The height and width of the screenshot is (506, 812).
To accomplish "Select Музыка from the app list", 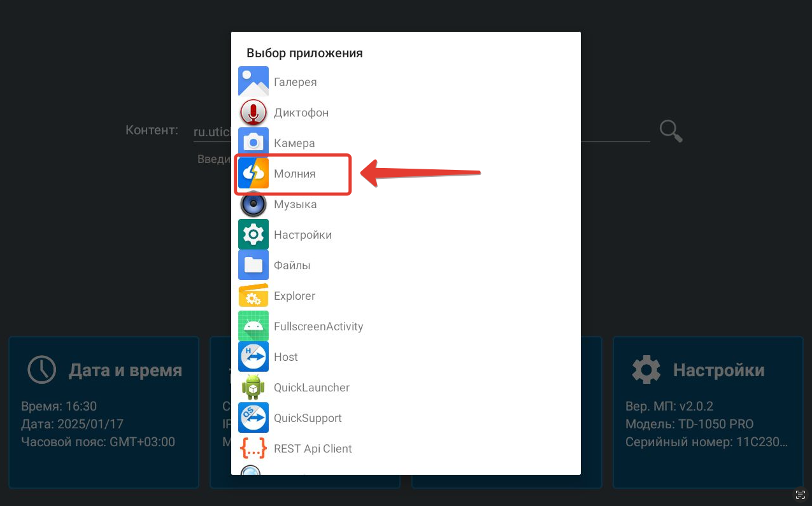I will [x=296, y=204].
